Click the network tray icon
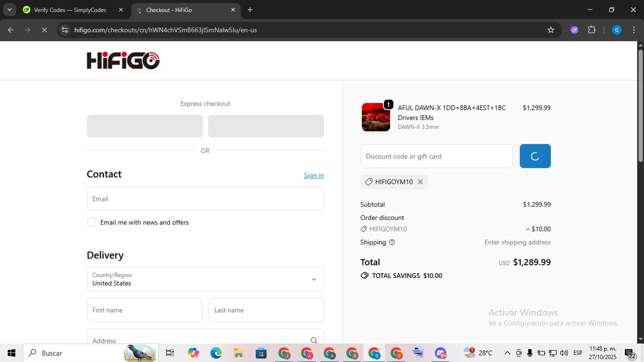 pyautogui.click(x=553, y=353)
